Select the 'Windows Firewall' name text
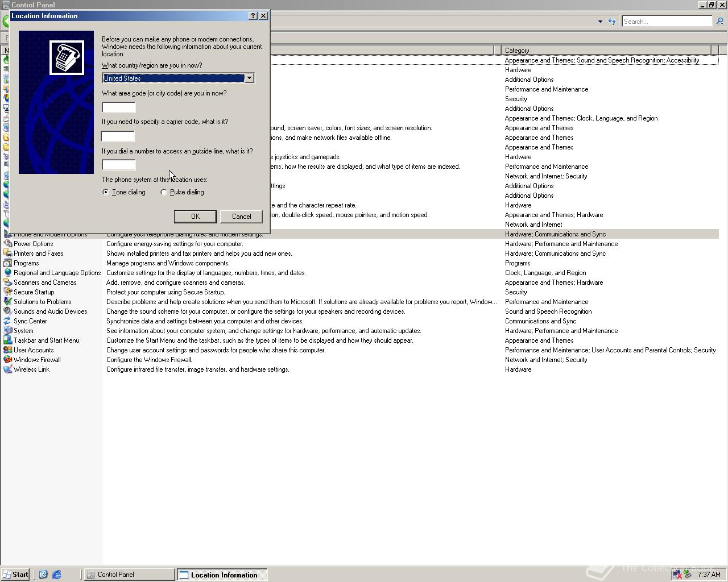 coord(37,360)
